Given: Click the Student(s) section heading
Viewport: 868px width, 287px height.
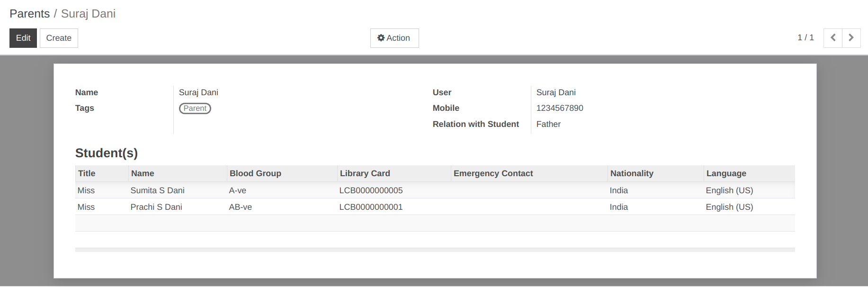Looking at the screenshot, I should [107, 153].
